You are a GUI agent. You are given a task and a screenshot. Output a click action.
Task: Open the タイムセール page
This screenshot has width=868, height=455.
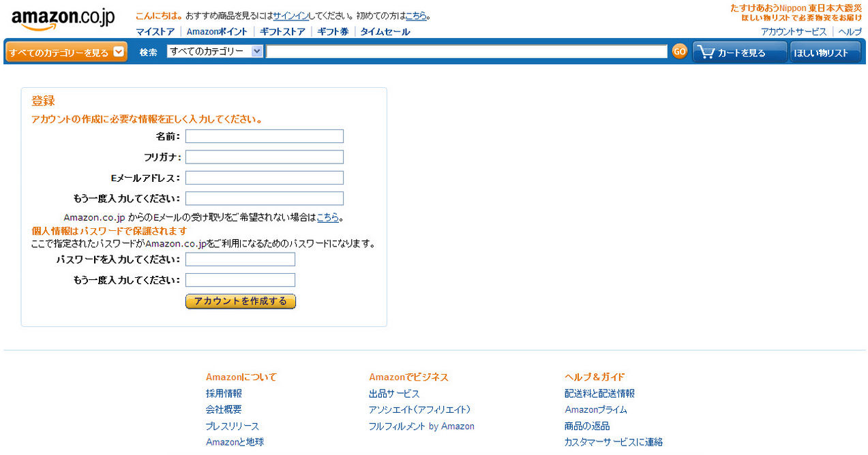click(x=385, y=31)
